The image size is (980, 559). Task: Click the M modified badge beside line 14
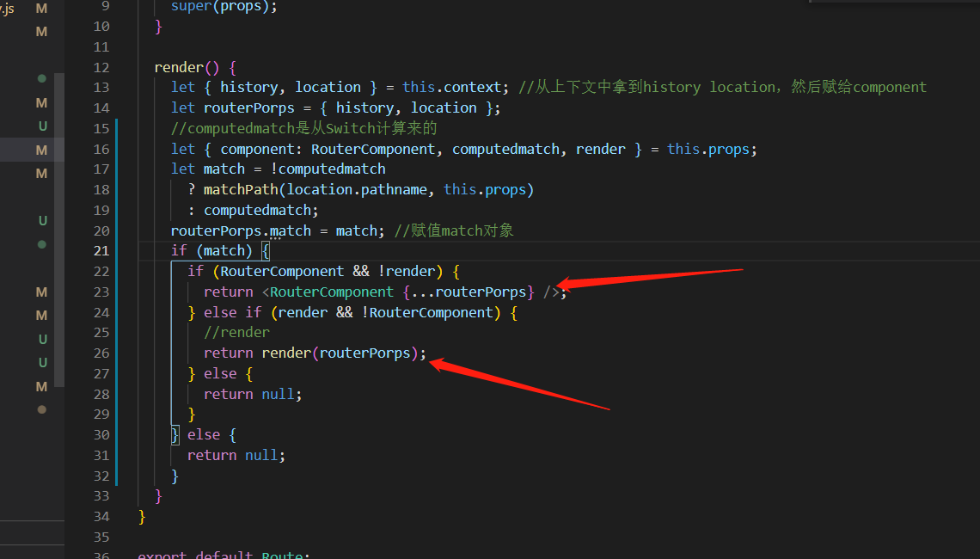41,102
